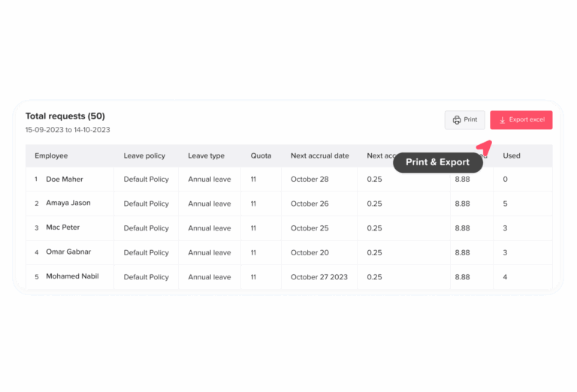The height and width of the screenshot is (392, 577).
Task: Click employee name Doe Maher
Action: pos(65,179)
